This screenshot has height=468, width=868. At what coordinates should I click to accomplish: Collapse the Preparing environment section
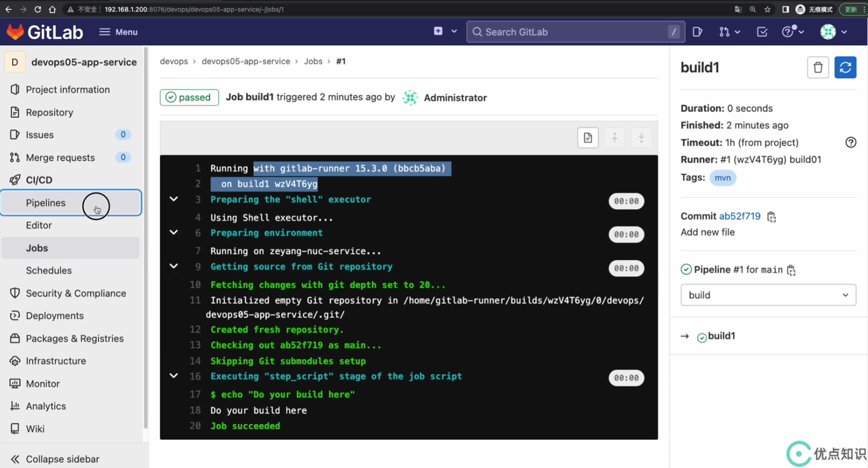(174, 233)
